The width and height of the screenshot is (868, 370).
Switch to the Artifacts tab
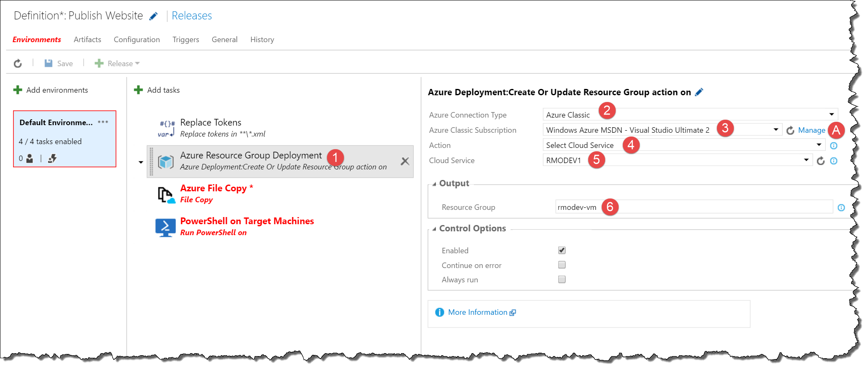click(87, 40)
